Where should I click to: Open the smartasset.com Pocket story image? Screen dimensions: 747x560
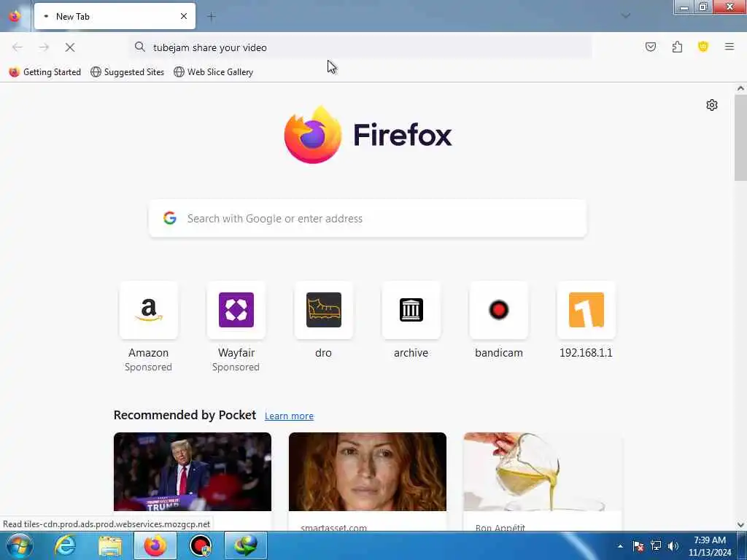pyautogui.click(x=368, y=472)
